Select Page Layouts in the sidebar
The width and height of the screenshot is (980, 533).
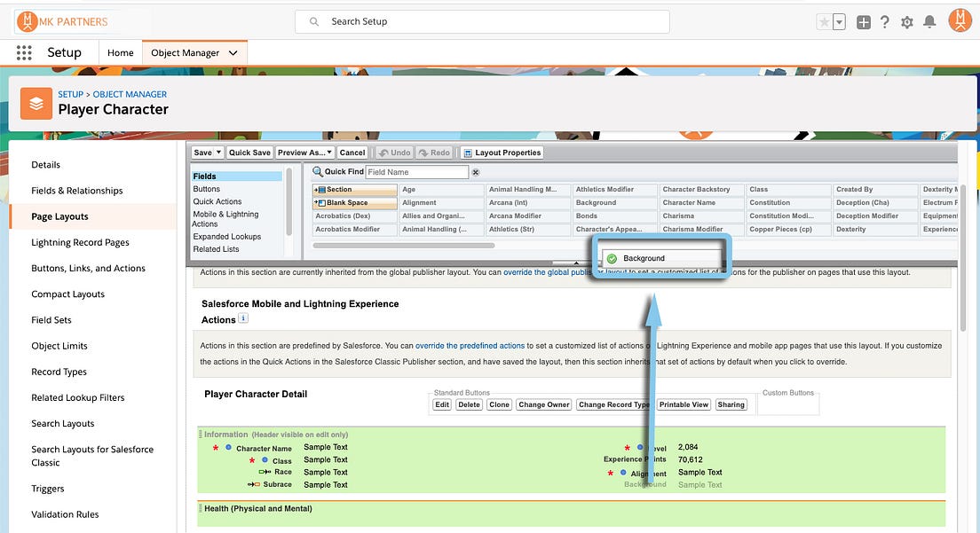[x=60, y=216]
